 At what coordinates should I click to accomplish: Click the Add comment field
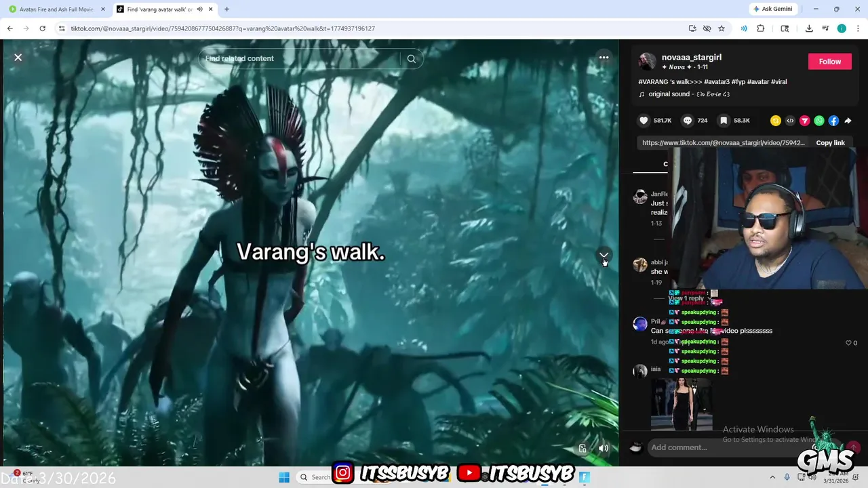tap(744, 447)
